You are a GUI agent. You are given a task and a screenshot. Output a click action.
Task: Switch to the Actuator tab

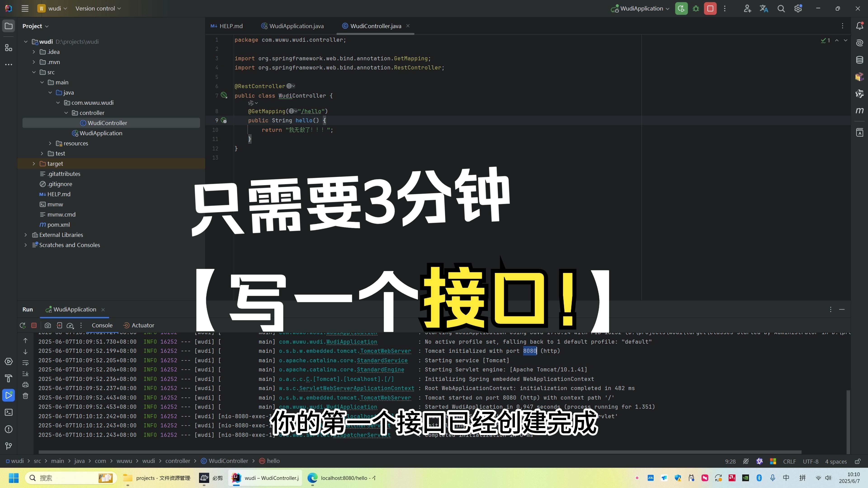coord(139,325)
